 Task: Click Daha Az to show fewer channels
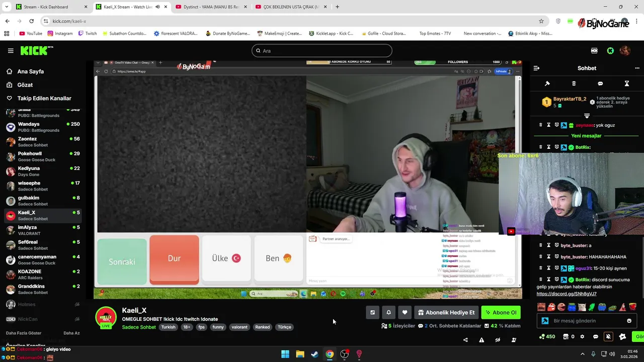(71, 333)
